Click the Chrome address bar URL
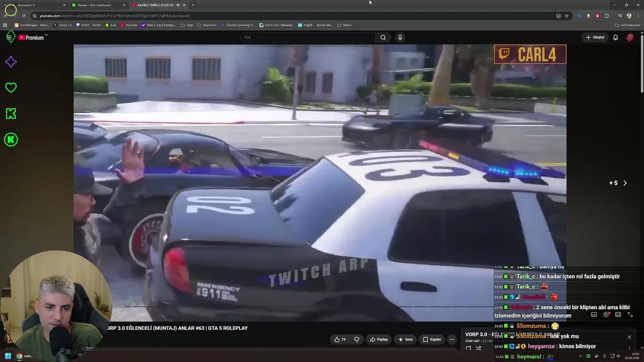This screenshot has width=644, height=362. 115,16
